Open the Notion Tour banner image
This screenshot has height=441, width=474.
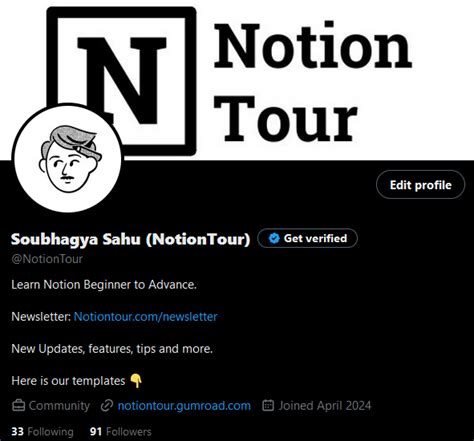tap(237, 80)
